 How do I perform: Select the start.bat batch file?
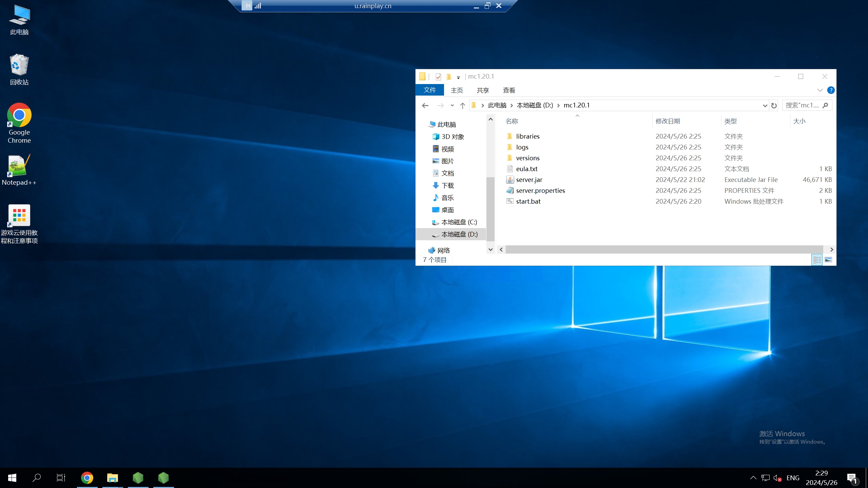[528, 201]
